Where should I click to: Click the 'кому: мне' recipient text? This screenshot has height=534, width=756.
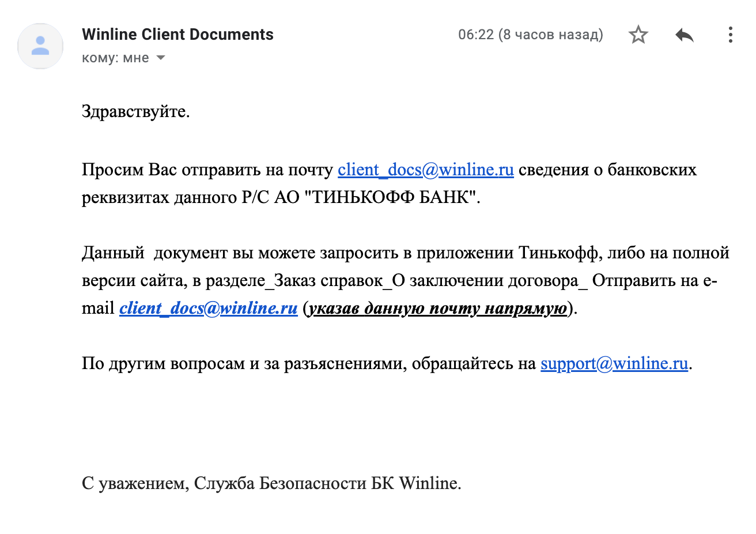tap(115, 58)
